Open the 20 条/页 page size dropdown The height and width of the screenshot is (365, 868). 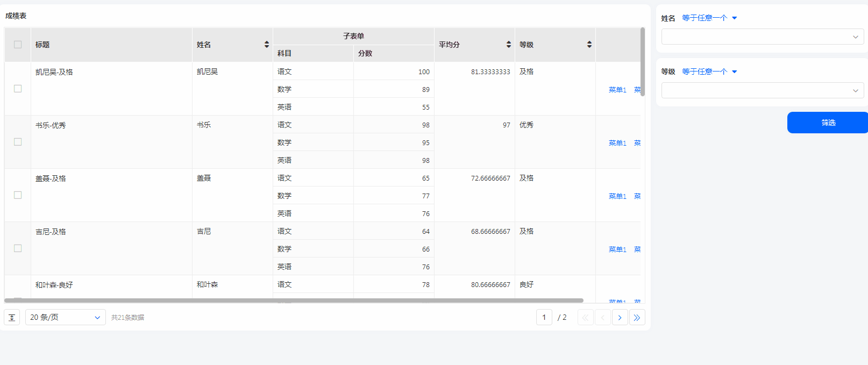pyautogui.click(x=65, y=318)
